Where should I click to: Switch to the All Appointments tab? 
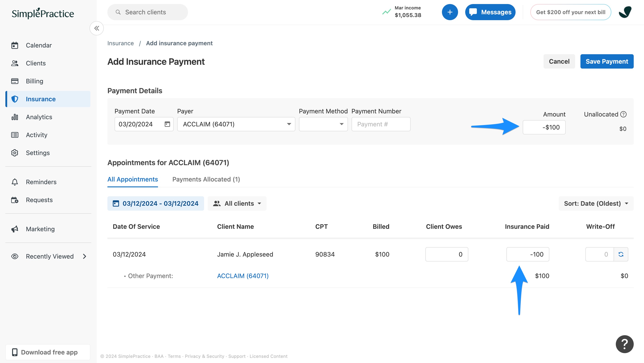132,179
